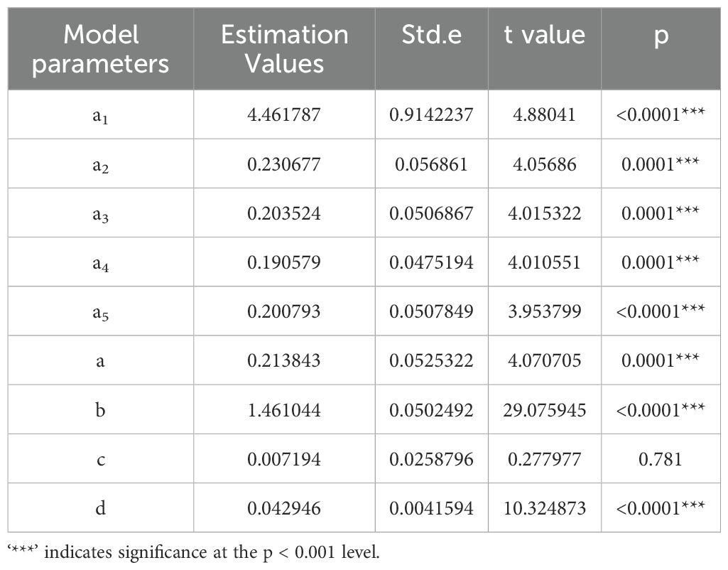Select the "t value" column header
This screenshot has height=570, width=728.
click(544, 35)
